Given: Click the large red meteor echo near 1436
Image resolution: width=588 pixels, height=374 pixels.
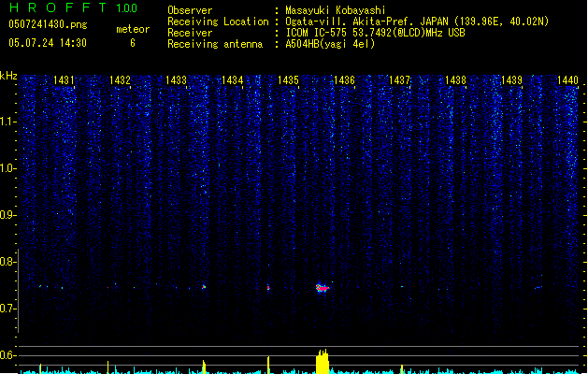Looking at the screenshot, I should pos(323,288).
